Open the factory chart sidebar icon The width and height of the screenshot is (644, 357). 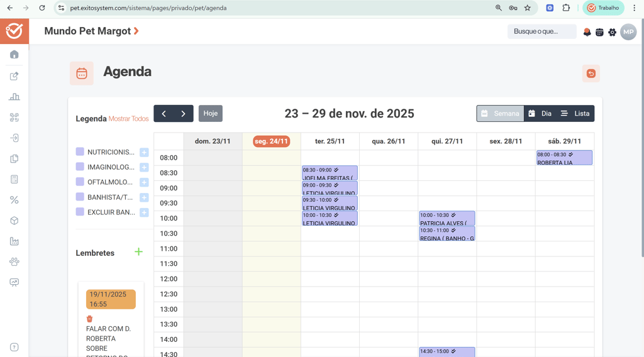click(14, 241)
